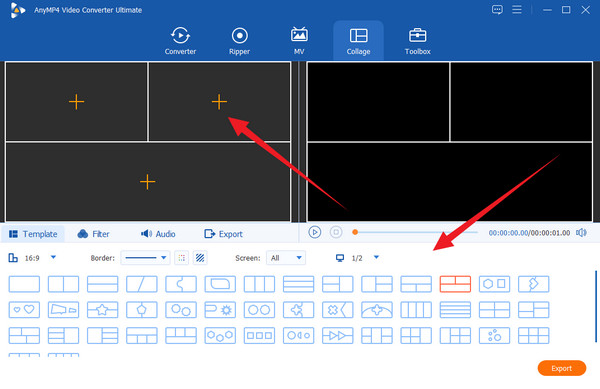600x389 pixels.
Task: Select the fast-forward arrows template
Action: [x=338, y=335]
